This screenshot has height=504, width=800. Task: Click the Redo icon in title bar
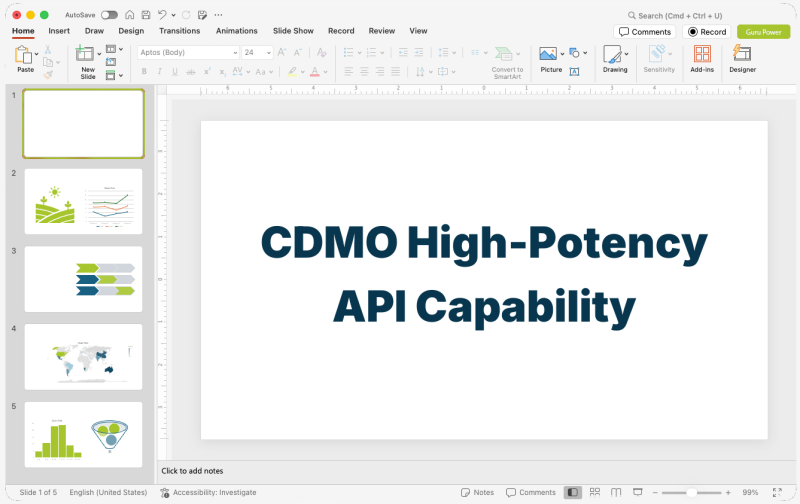click(186, 15)
